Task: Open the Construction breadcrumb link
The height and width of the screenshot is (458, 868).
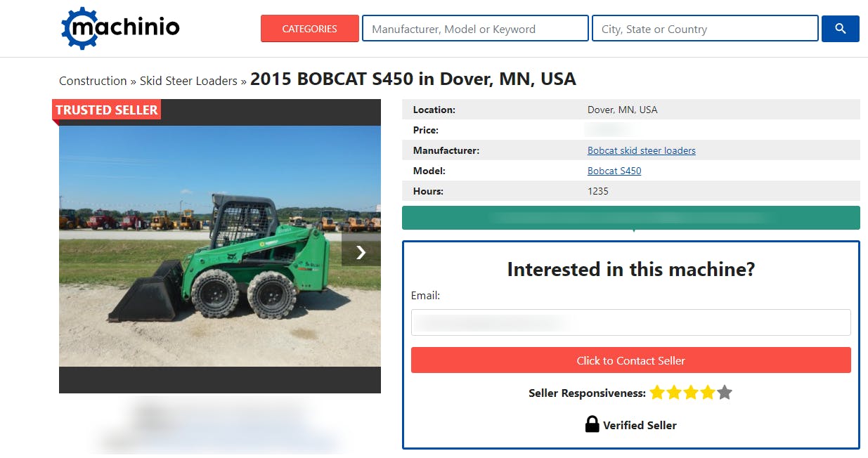Action: click(93, 81)
